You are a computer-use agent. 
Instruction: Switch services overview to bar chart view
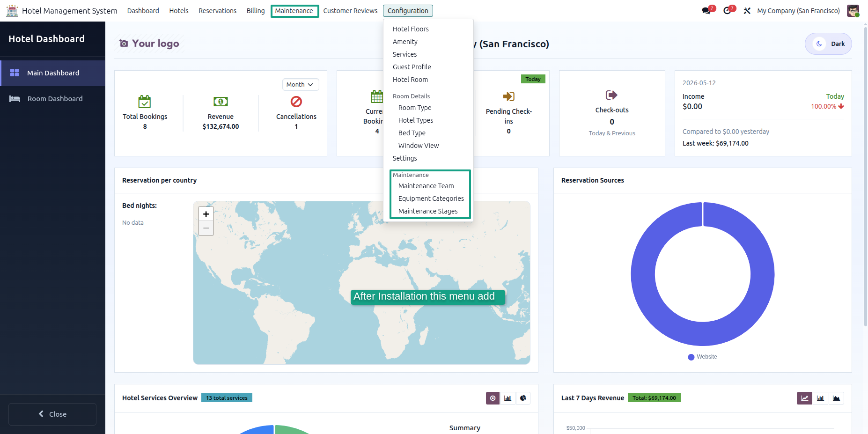[508, 398]
